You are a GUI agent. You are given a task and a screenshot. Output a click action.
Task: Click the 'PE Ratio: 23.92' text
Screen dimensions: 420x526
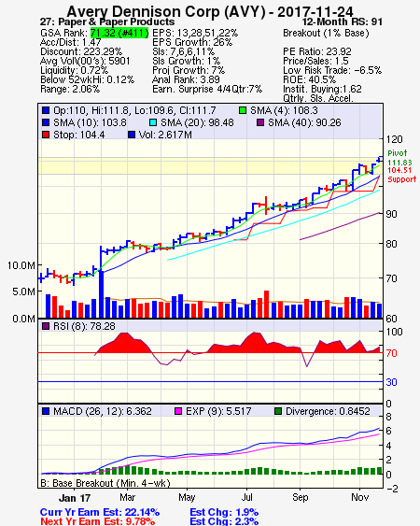317,51
